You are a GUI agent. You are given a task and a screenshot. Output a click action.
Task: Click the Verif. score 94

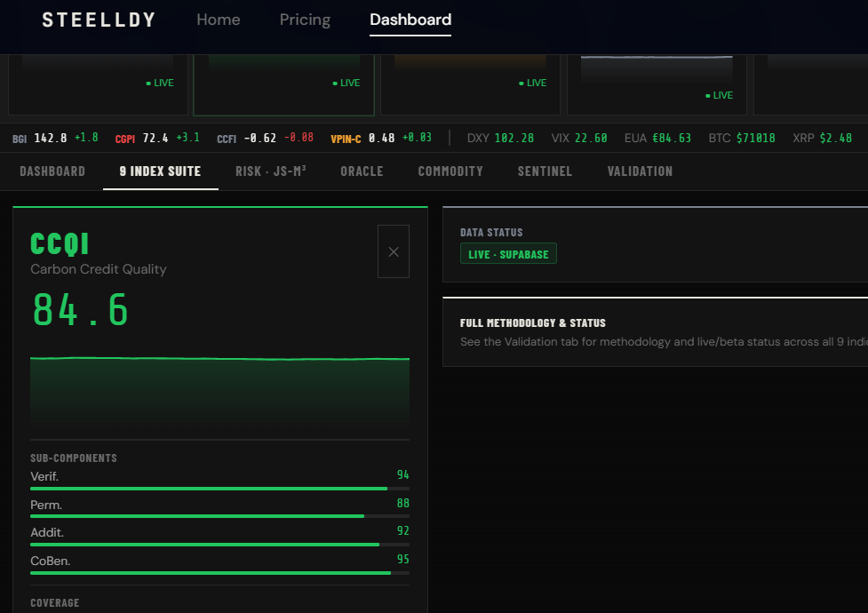pos(403,474)
